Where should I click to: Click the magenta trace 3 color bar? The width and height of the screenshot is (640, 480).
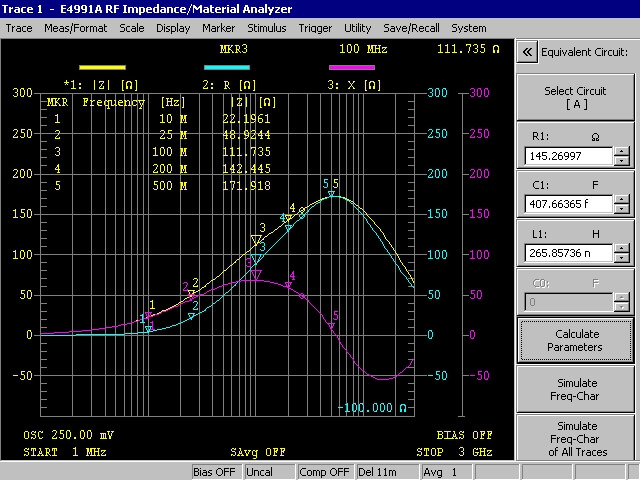(x=352, y=67)
